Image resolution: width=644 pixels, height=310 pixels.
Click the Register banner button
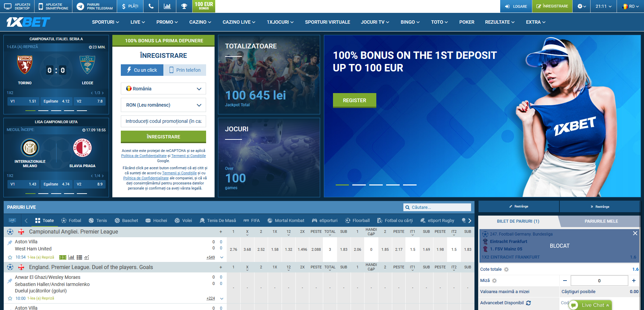(x=355, y=101)
